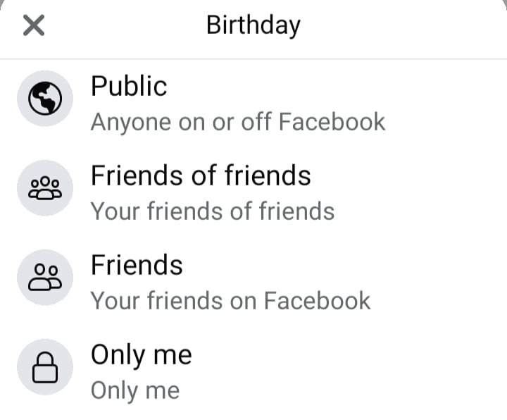
Task: Tap the two-person Friends icon
Action: [45, 278]
